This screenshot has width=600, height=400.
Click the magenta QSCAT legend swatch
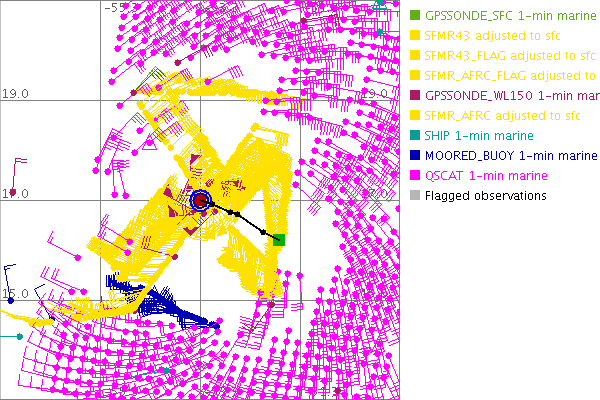coord(415,176)
